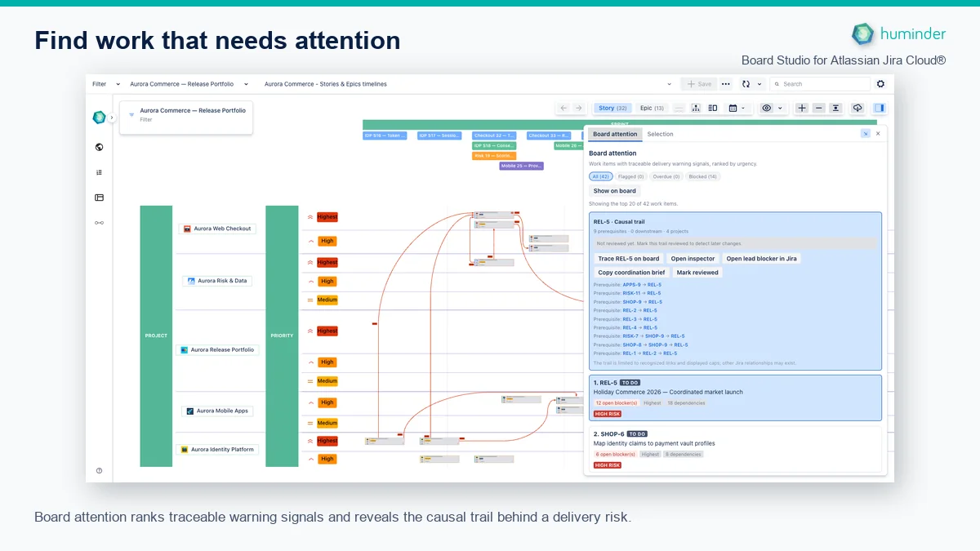
Task: Click the forward arrow in board toolbar
Action: tap(578, 108)
